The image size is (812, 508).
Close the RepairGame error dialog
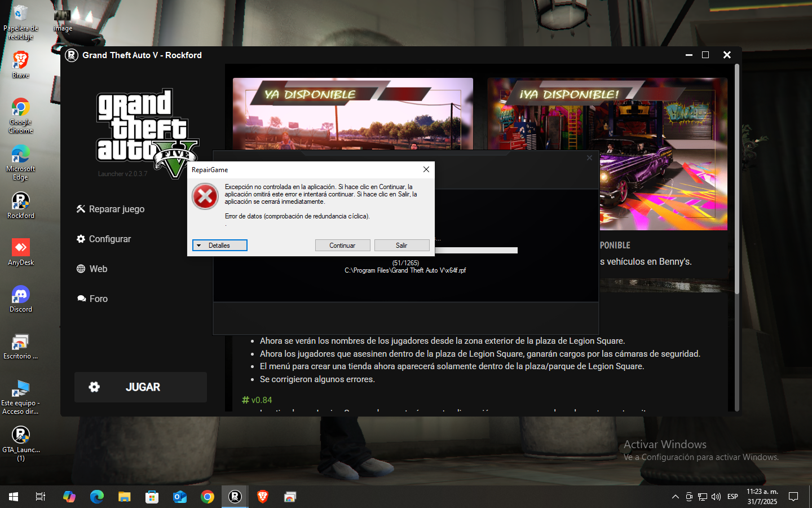pyautogui.click(x=426, y=169)
